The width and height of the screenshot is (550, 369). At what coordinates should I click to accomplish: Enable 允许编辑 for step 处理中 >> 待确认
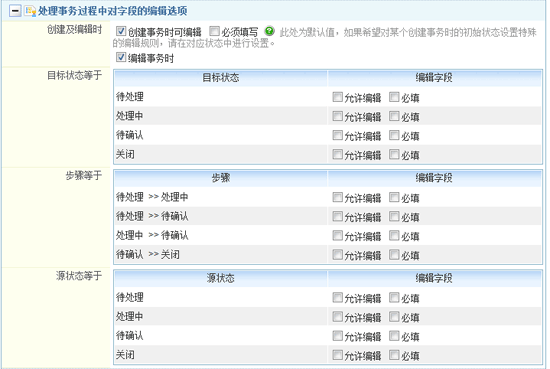coord(337,235)
